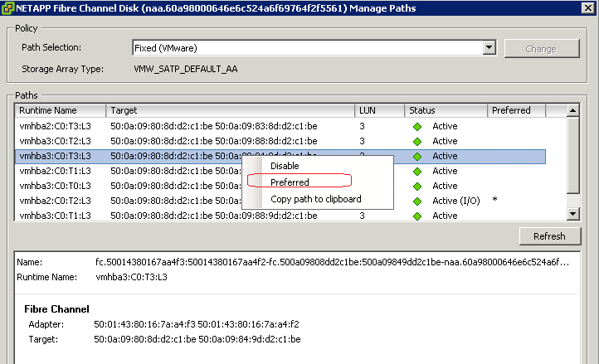Select path row vmhba3:C0:T0:L3
This screenshot has width=599, height=364.
click(x=280, y=186)
